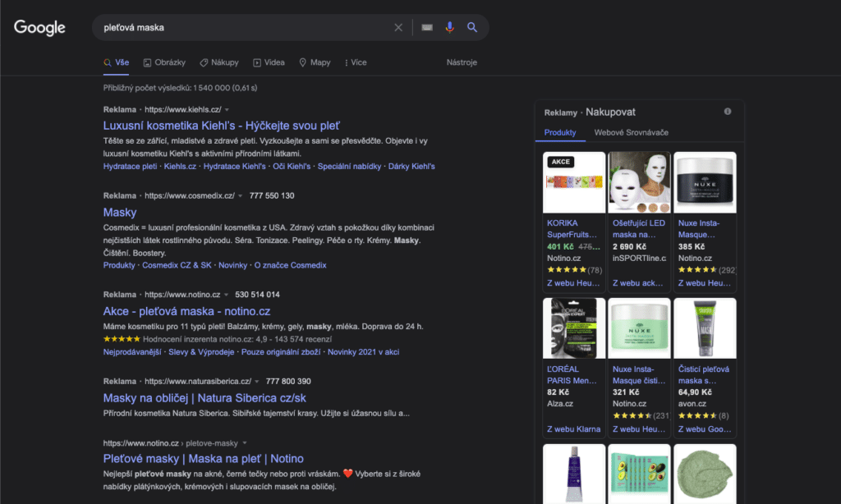The image size is (841, 504).
Task: Switch to the Obrázky tab
Action: click(x=164, y=62)
